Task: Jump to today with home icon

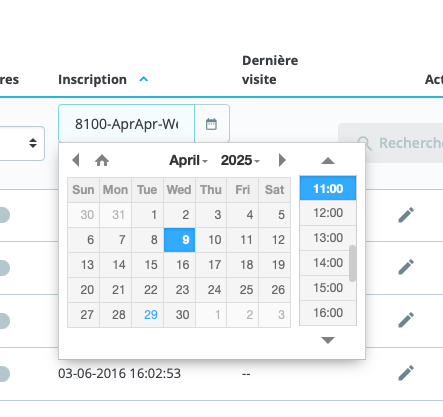Action: click(102, 161)
